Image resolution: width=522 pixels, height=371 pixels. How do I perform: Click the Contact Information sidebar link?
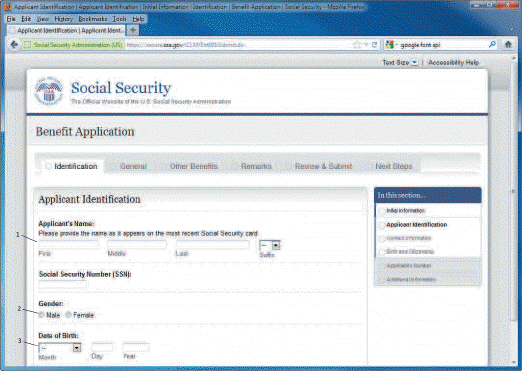409,238
